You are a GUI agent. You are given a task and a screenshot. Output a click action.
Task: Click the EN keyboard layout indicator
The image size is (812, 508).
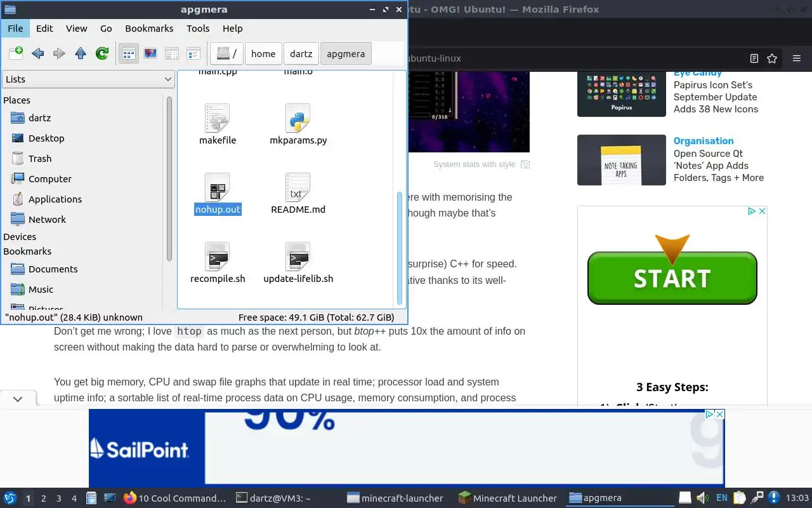722,498
